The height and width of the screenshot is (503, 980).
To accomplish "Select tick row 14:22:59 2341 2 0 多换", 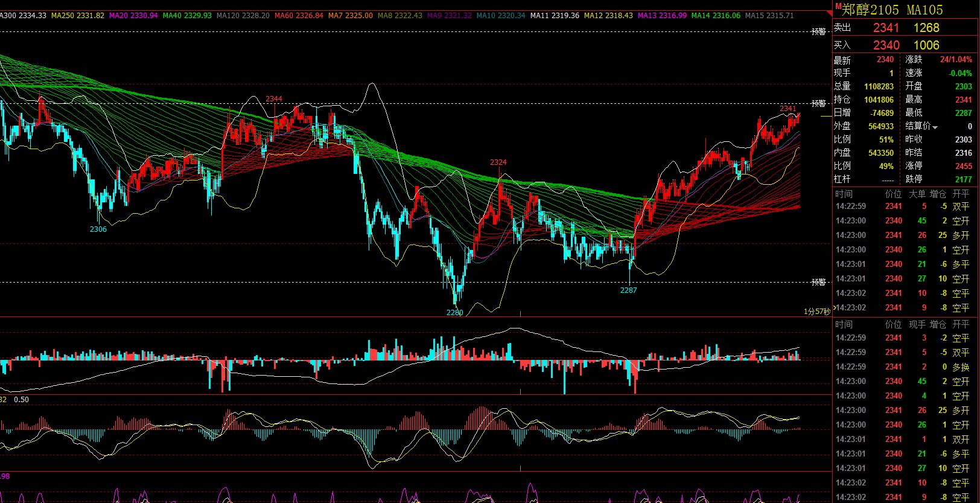I will [902, 367].
